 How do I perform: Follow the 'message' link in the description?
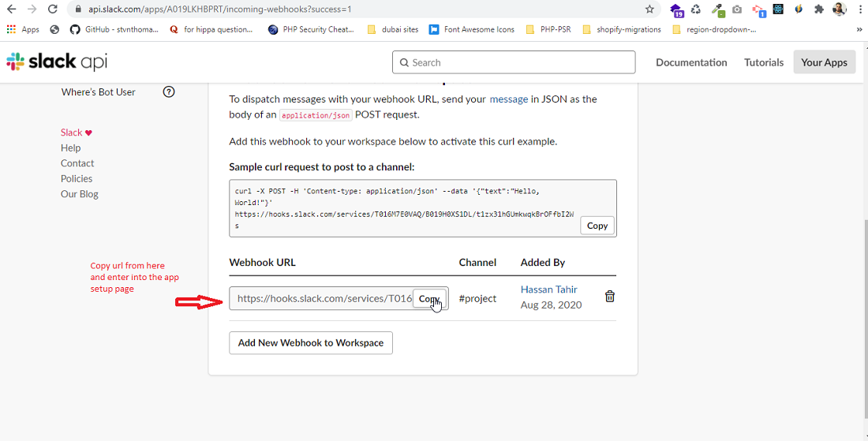(509, 99)
